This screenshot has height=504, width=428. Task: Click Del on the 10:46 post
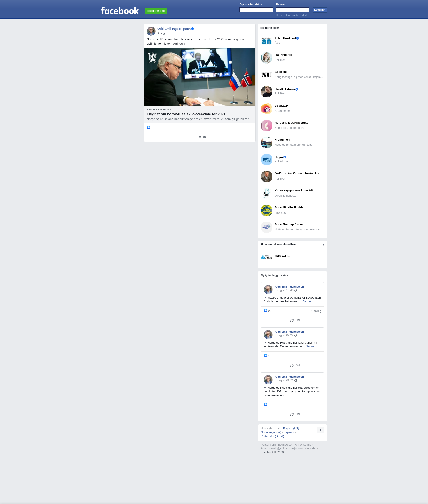[295, 320]
